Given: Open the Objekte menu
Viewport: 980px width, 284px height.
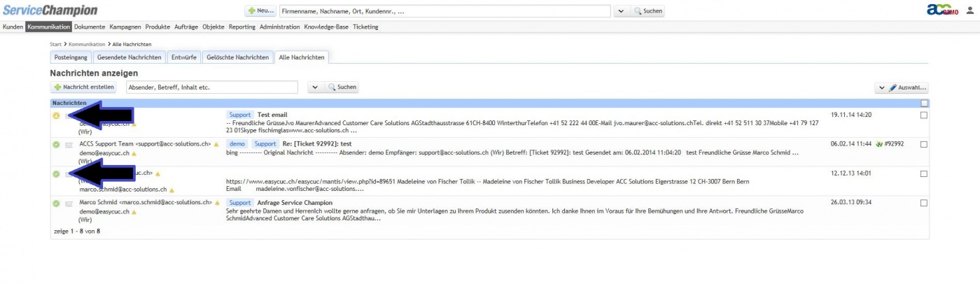Looking at the screenshot, I should tap(213, 27).
